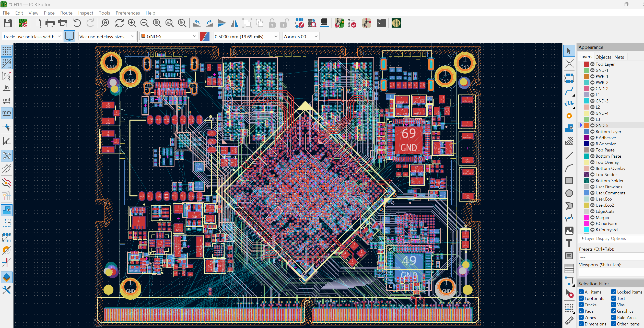Disable Vias in the Selection Filter
Viewport: 644px width, 328px height.
(x=613, y=304)
